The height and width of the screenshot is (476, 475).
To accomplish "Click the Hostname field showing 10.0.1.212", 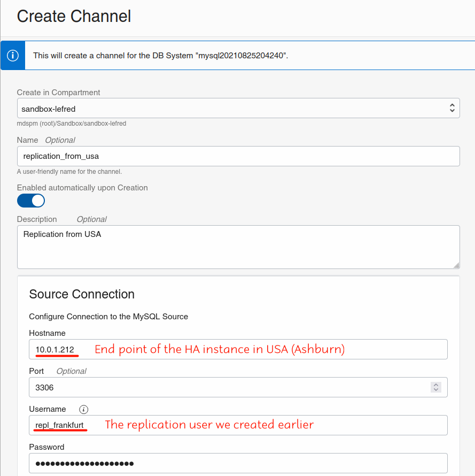I will (x=238, y=349).
